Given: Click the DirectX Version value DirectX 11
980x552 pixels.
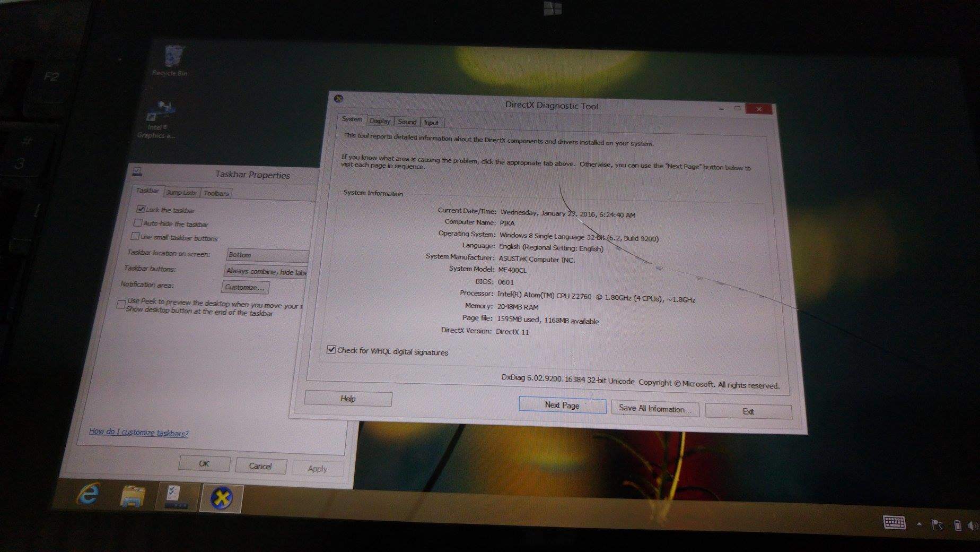Looking at the screenshot, I should pyautogui.click(x=512, y=332).
